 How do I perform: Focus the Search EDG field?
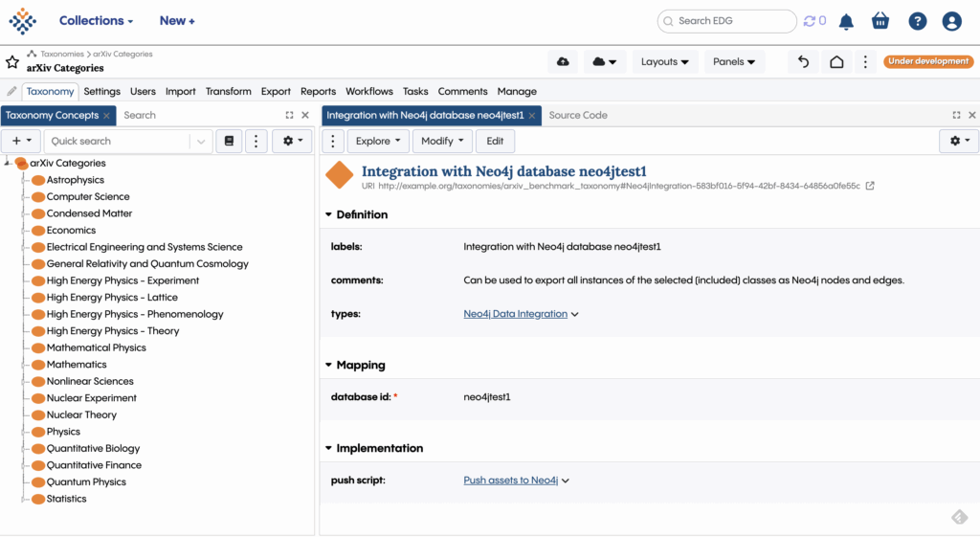[727, 21]
